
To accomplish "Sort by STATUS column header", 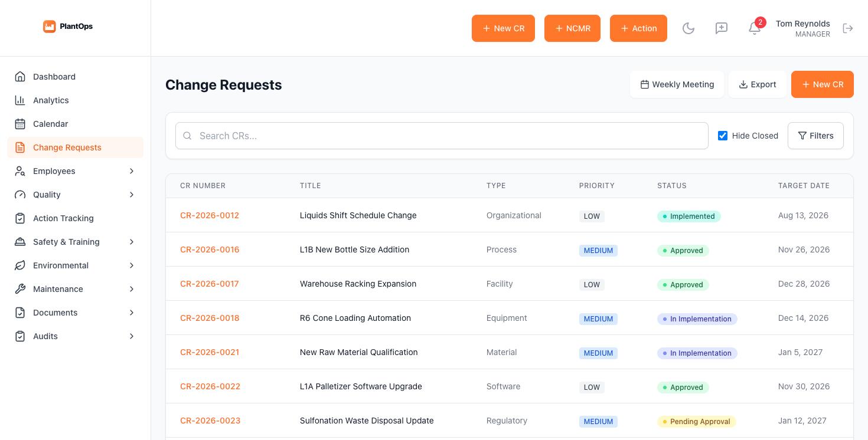I will (672, 186).
